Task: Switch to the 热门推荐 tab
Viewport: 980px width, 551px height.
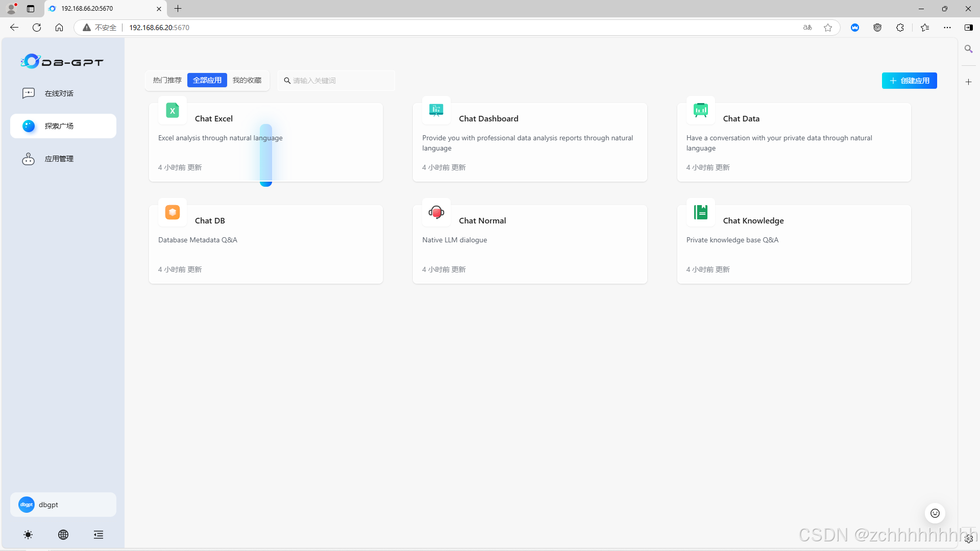Action: 167,80
